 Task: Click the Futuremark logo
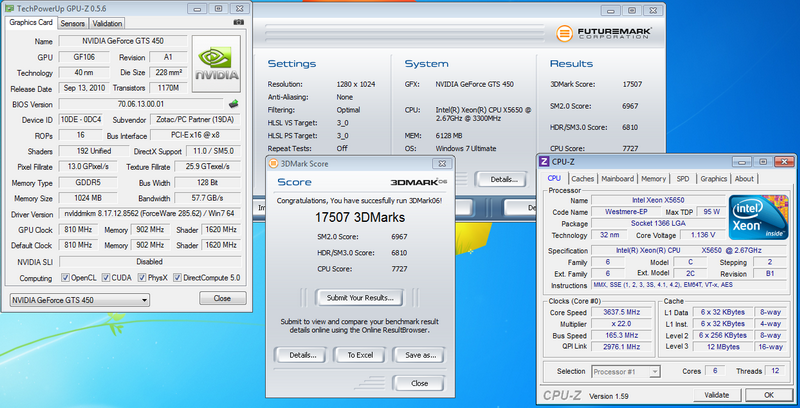(604, 34)
